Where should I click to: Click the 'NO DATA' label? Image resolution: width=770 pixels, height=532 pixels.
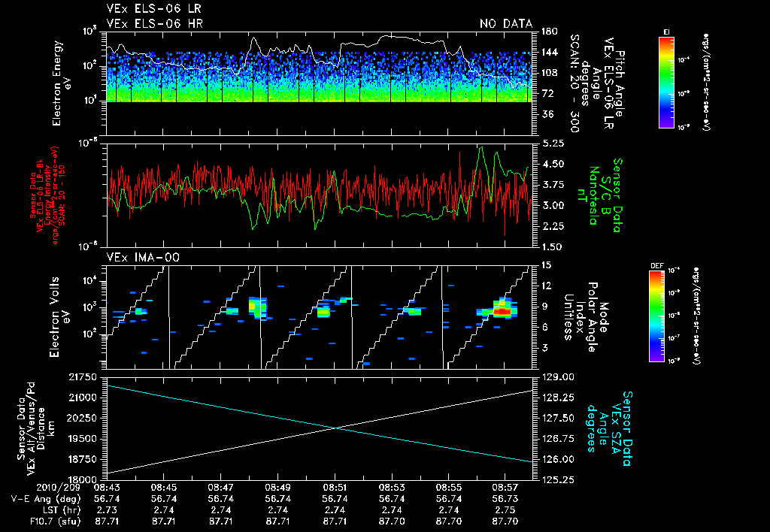click(506, 23)
